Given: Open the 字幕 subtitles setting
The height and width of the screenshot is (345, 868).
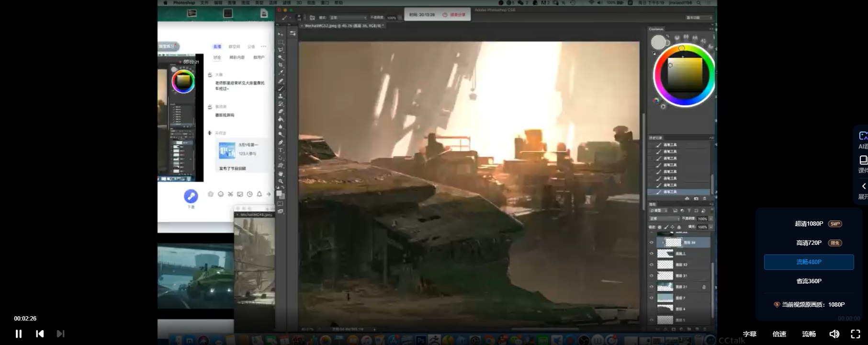Looking at the screenshot, I should (750, 334).
